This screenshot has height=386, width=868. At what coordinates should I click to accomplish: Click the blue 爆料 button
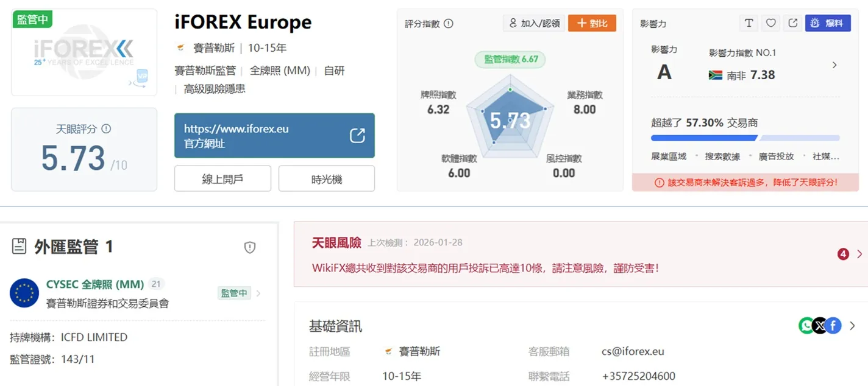828,23
